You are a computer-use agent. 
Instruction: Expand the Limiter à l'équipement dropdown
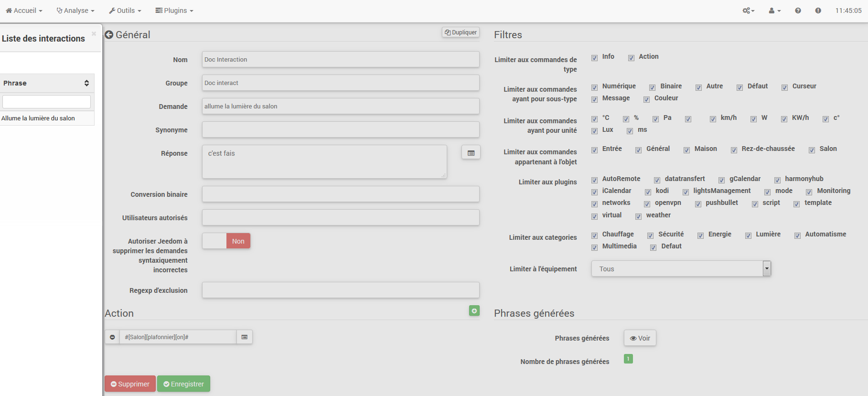pyautogui.click(x=766, y=269)
